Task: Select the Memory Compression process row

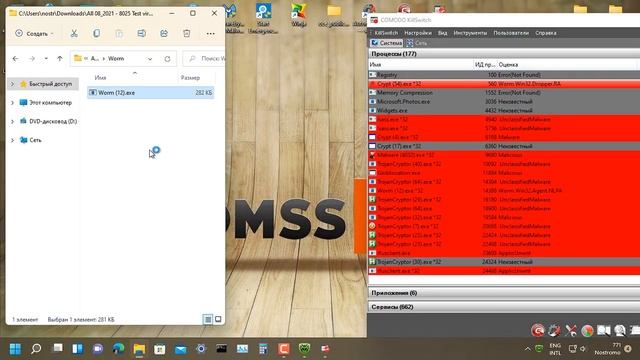Action: 504,93
